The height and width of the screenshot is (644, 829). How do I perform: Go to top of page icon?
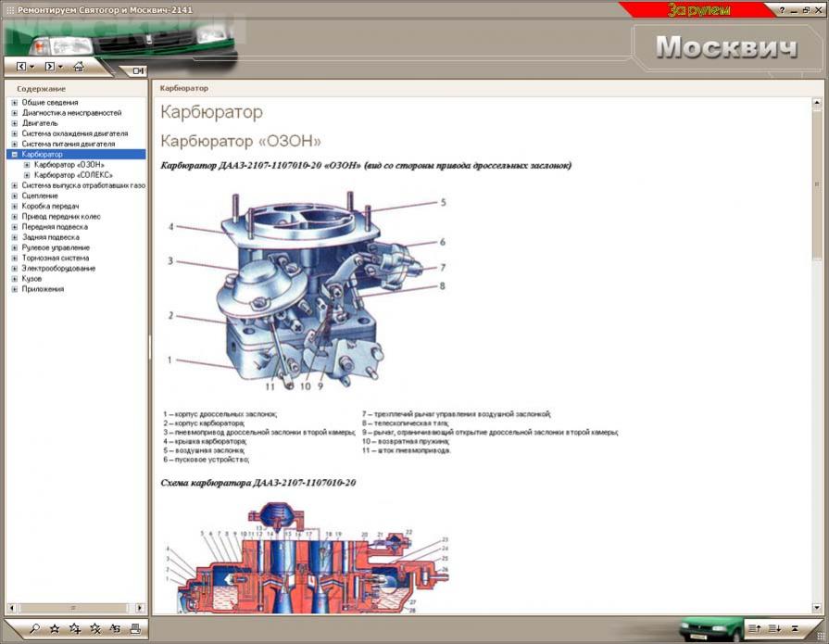pyautogui.click(x=795, y=628)
